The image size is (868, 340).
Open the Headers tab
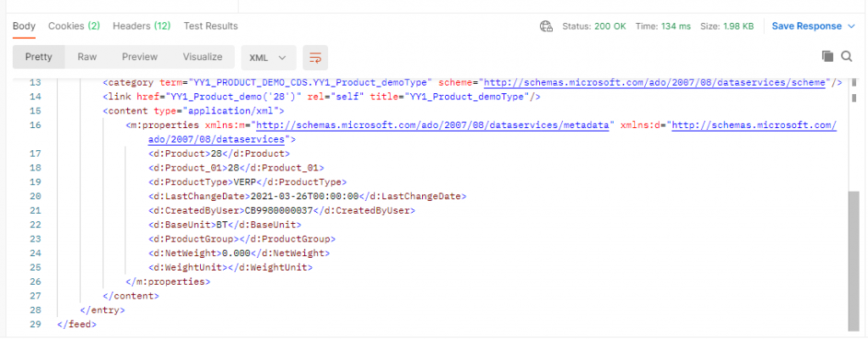[142, 26]
